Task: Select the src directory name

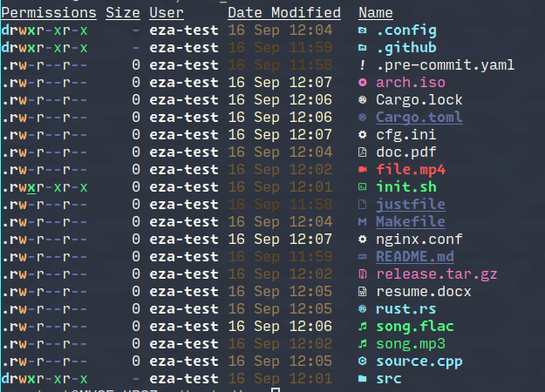Action: [389, 378]
